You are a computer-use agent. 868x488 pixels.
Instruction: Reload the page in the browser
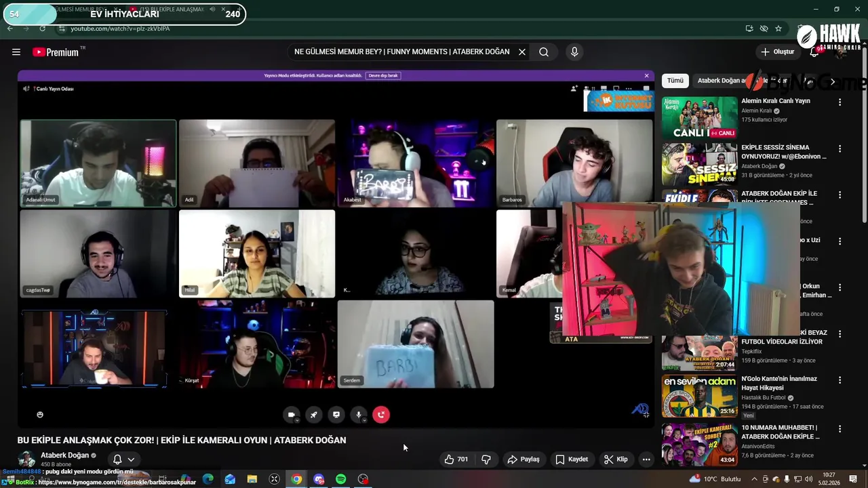click(43, 28)
